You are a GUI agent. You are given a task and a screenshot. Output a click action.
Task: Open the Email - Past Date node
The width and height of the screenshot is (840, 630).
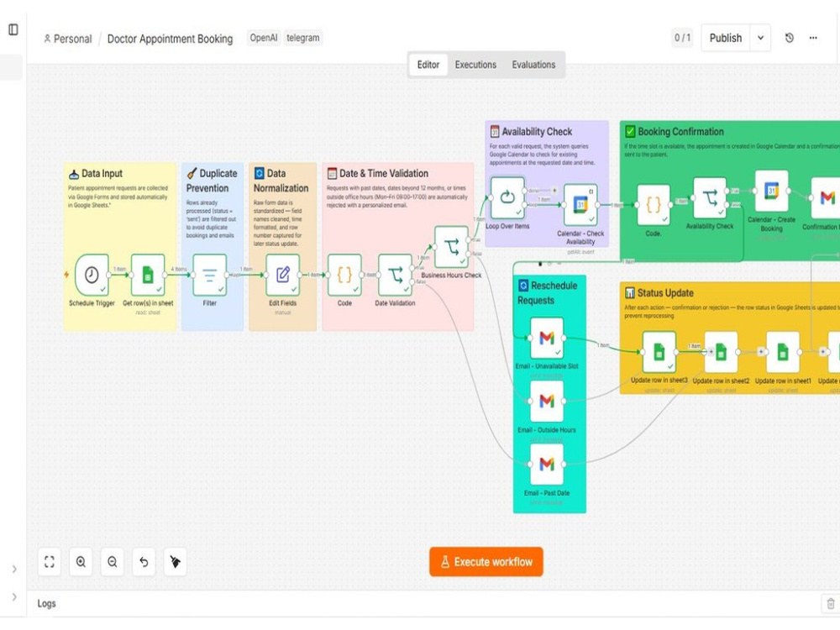tap(547, 465)
